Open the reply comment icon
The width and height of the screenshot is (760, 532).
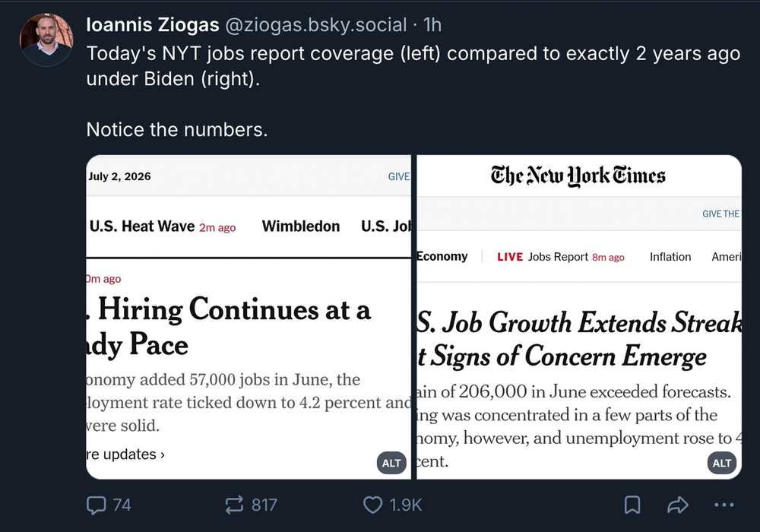pyautogui.click(x=96, y=505)
